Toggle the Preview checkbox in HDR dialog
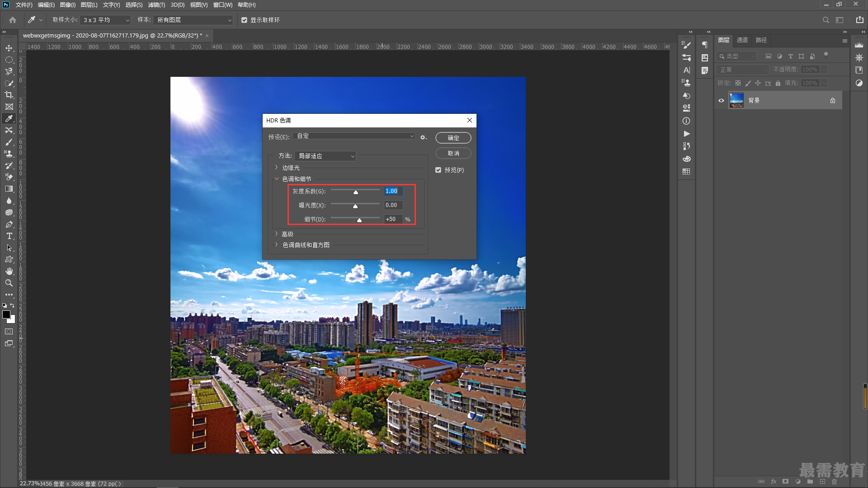The height and width of the screenshot is (488, 868). click(x=438, y=170)
